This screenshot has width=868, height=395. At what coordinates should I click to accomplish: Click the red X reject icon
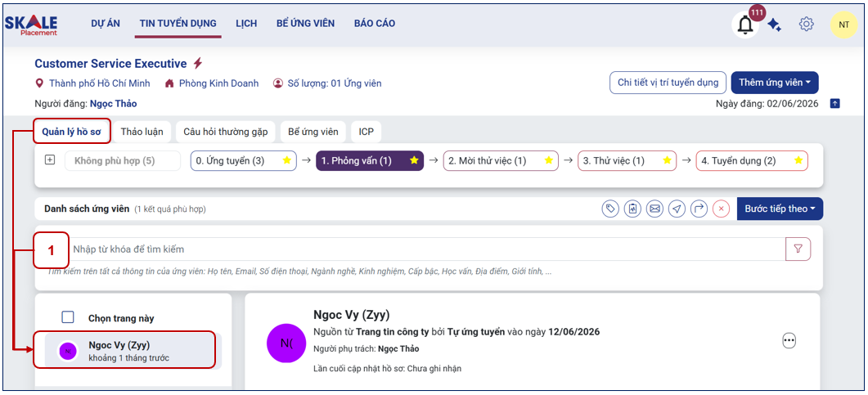coord(722,209)
